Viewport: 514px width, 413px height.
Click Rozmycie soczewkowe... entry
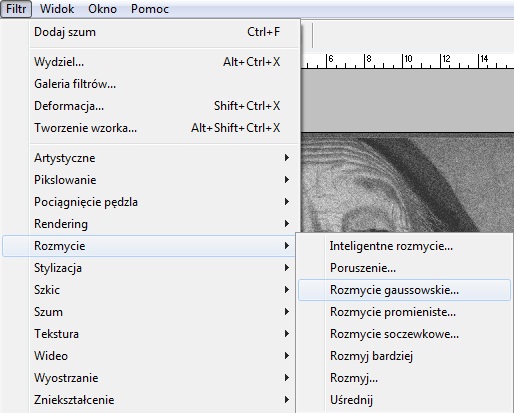[404, 334]
